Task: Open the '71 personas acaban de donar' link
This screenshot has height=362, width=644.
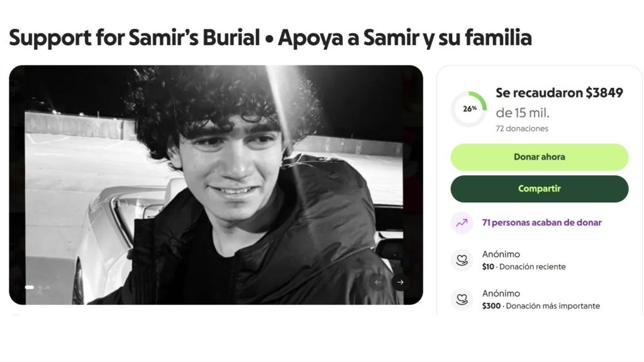Action: click(541, 222)
